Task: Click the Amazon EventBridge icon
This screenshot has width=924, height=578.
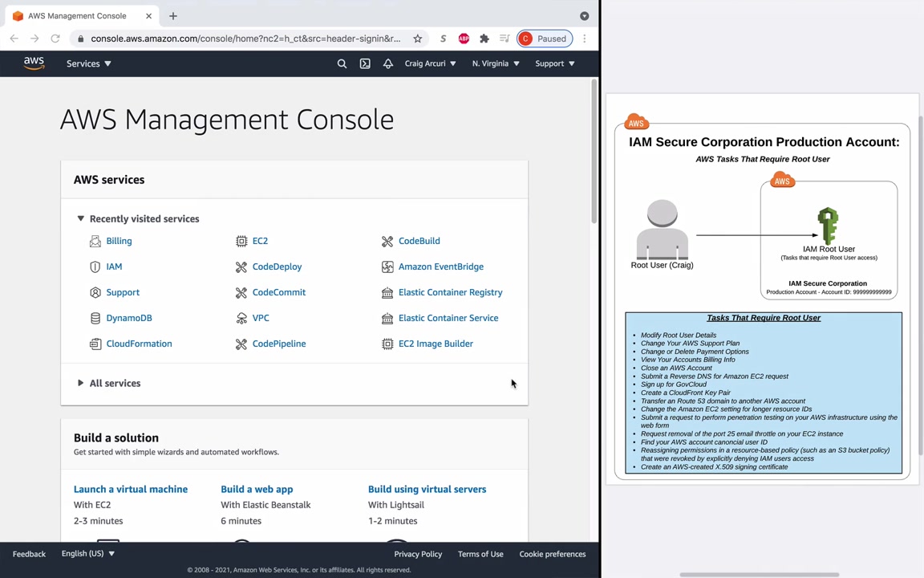Action: (387, 267)
